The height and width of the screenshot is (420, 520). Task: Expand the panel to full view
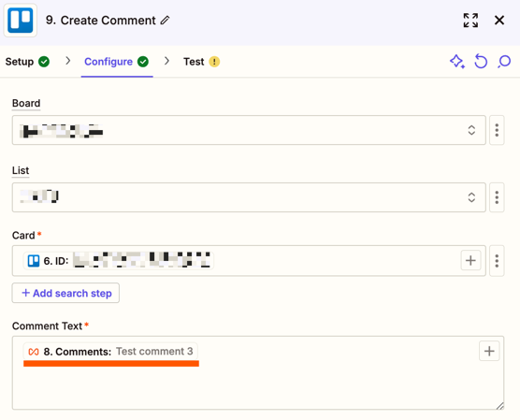(470, 21)
